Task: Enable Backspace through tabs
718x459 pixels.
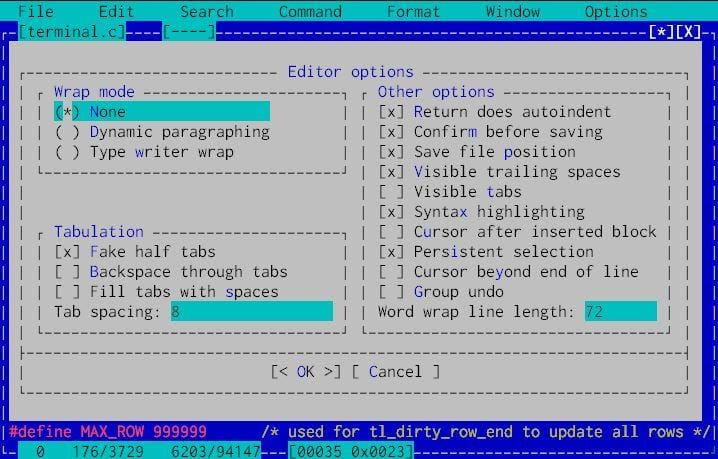Action: 171,272
